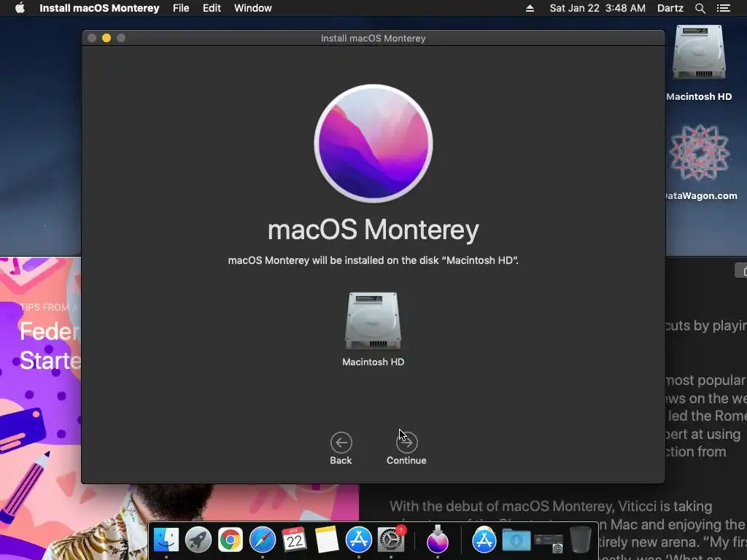The height and width of the screenshot is (560, 747).
Task: Open the Edit menu
Action: pyautogui.click(x=212, y=8)
